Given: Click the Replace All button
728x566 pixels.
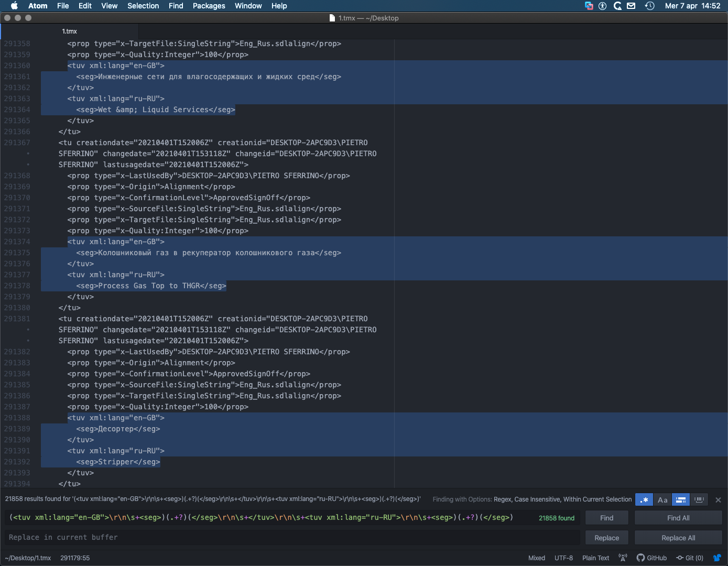Looking at the screenshot, I should pyautogui.click(x=678, y=537).
